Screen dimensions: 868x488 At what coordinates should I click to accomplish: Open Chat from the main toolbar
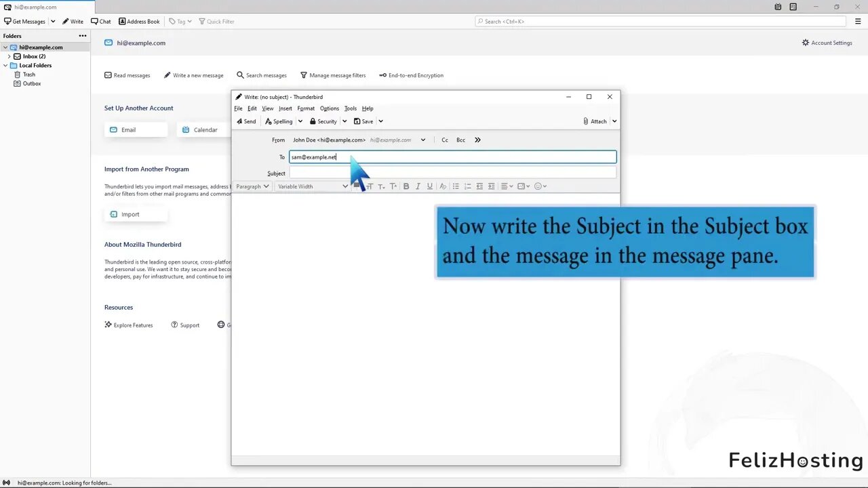click(100, 21)
